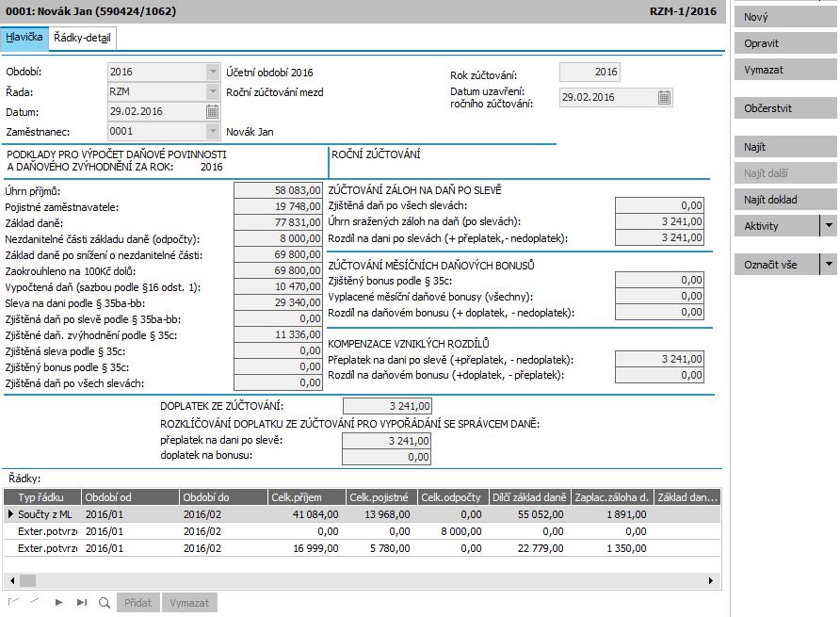Image resolution: width=840 pixels, height=617 pixels.
Task: Expand the Zaměstnanec dropdown
Action: coord(213,131)
